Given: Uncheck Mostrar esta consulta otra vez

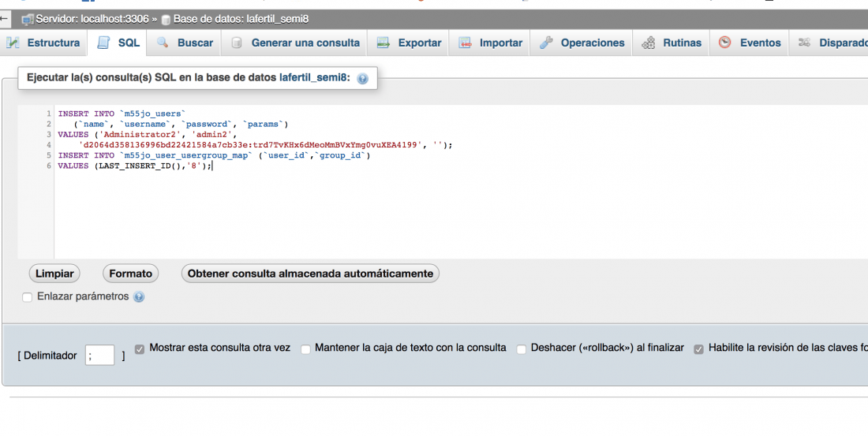Looking at the screenshot, I should [x=140, y=349].
